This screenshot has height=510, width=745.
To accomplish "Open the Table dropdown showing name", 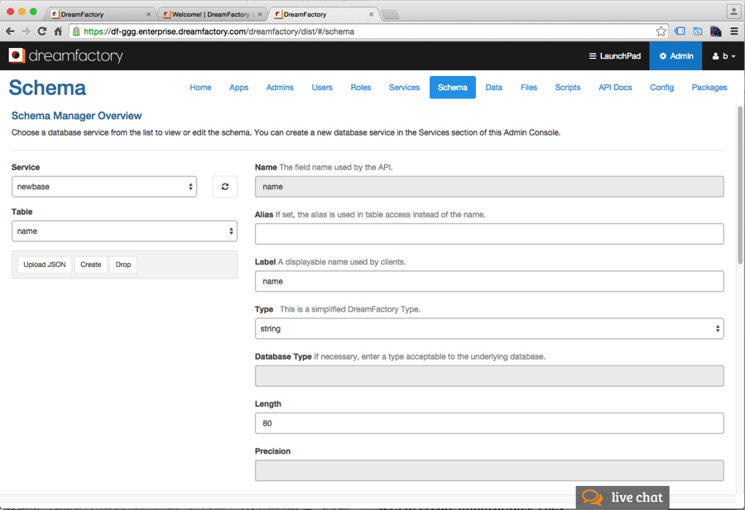I will click(x=124, y=231).
